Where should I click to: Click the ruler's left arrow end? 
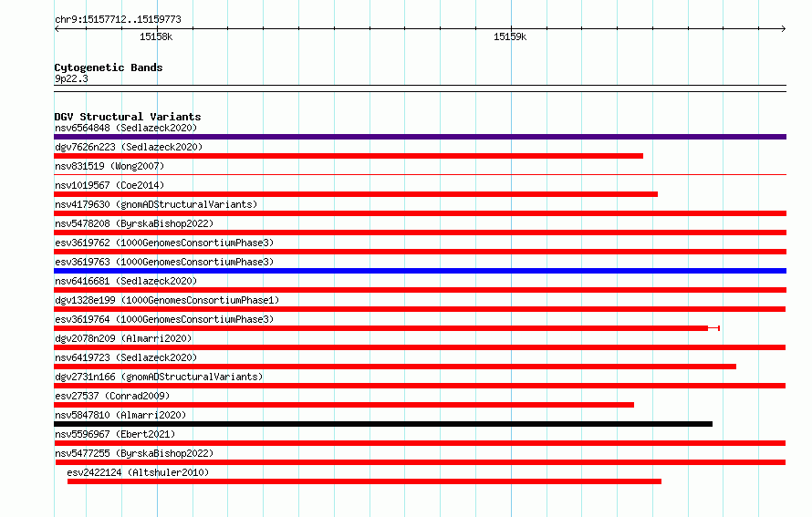[x=57, y=28]
